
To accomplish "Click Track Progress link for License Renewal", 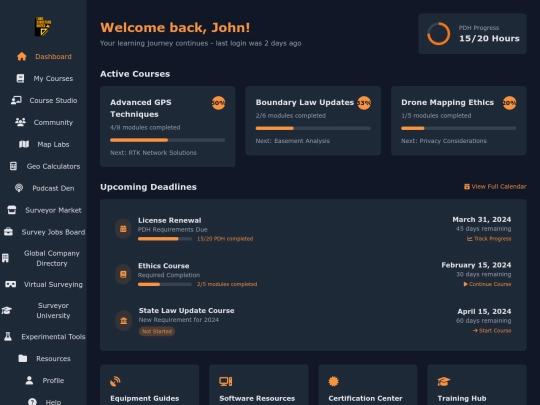I will pos(489,239).
